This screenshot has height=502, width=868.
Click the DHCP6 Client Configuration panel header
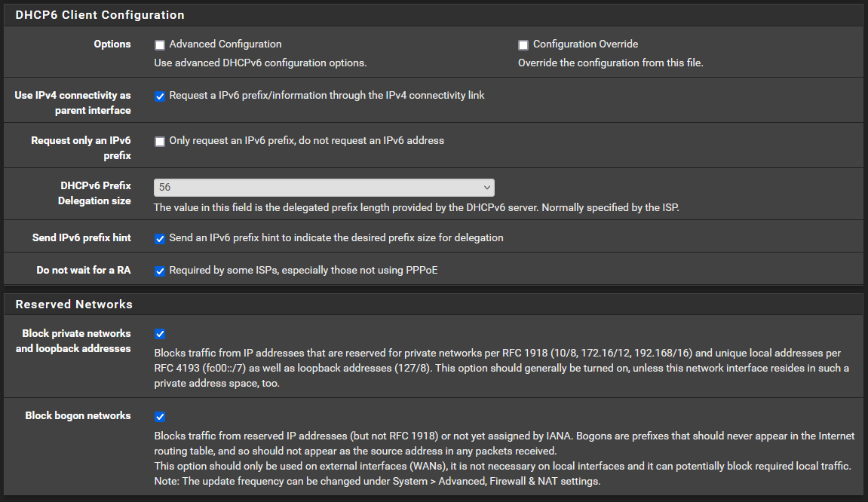tap(434, 15)
